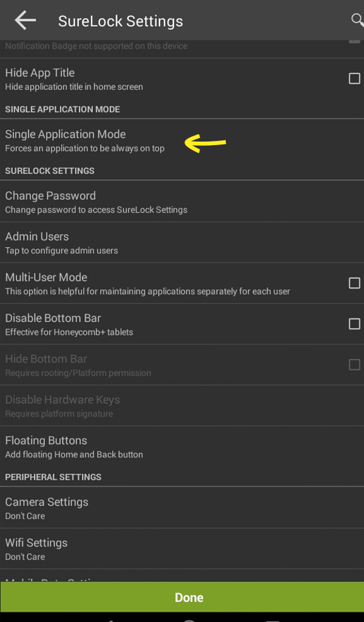Open Floating Buttons setting
The height and width of the screenshot is (622, 364).
click(182, 446)
